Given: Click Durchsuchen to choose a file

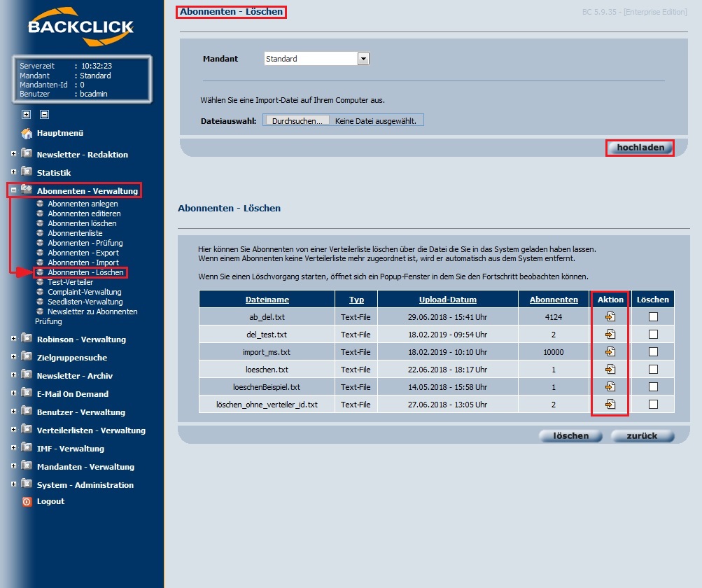Looking at the screenshot, I should click(297, 120).
